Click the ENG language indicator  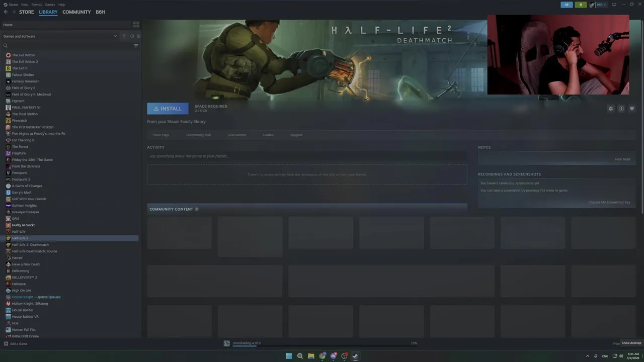[x=605, y=356]
